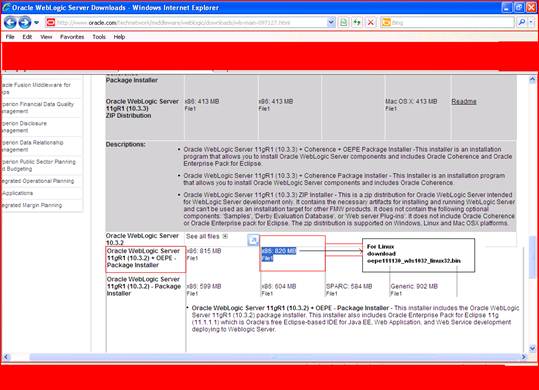
Task: Click the horizontal scrollbar thumb
Action: tap(275, 357)
